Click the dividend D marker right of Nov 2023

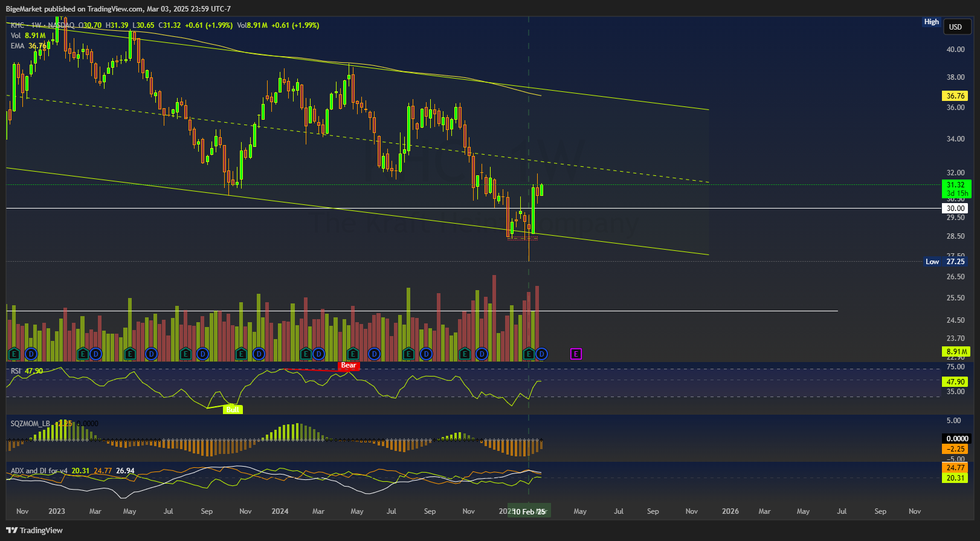click(x=259, y=354)
